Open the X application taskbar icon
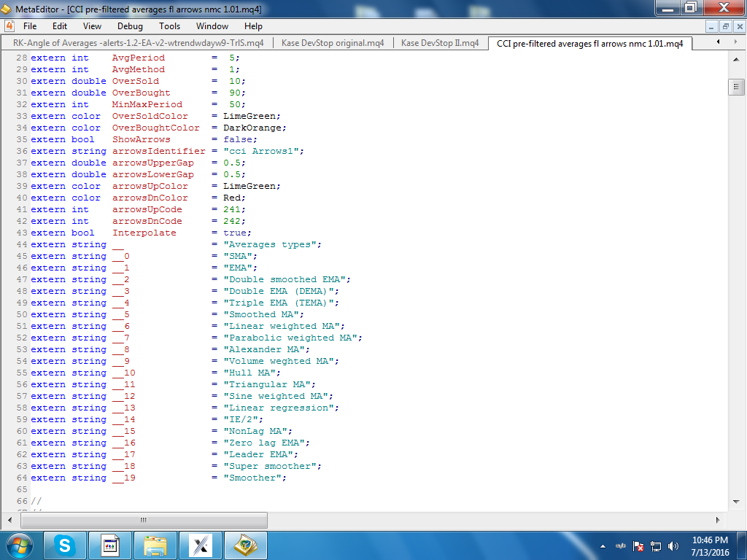This screenshot has width=747, height=560. (201, 545)
